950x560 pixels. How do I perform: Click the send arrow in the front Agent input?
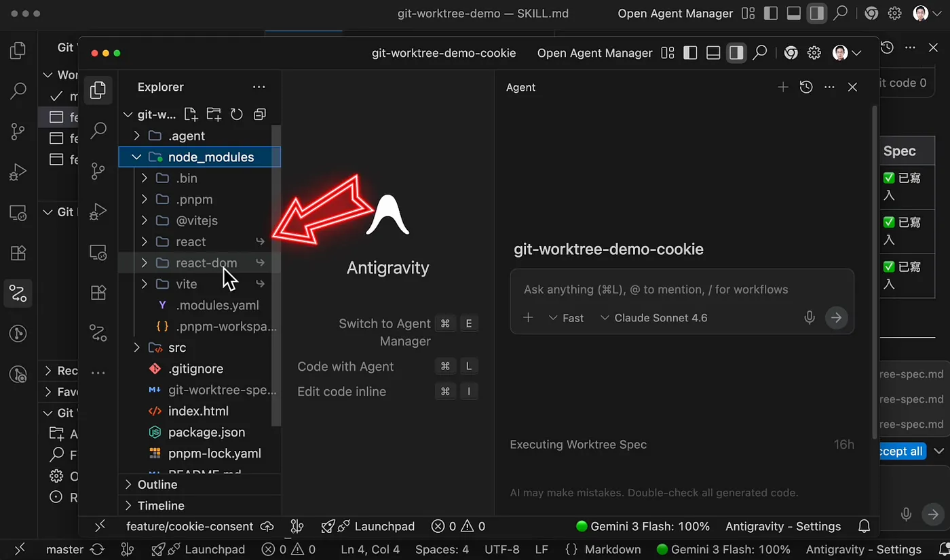[837, 317]
